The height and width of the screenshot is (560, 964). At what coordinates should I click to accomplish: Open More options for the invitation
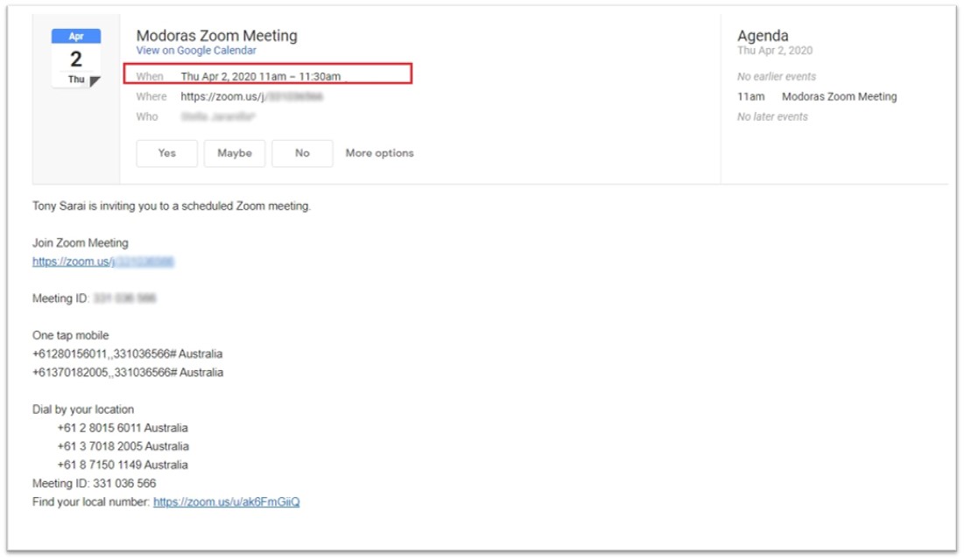(x=379, y=153)
